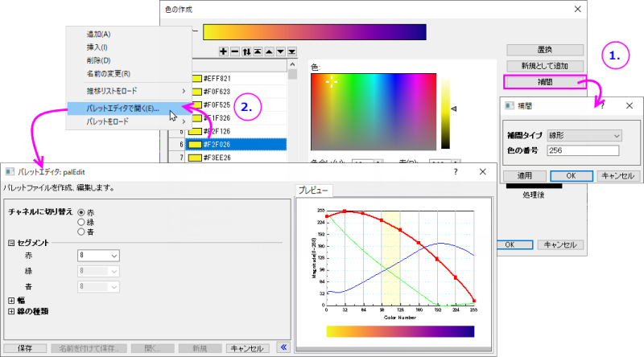Click the move-to-top icon above the color list

(258, 51)
